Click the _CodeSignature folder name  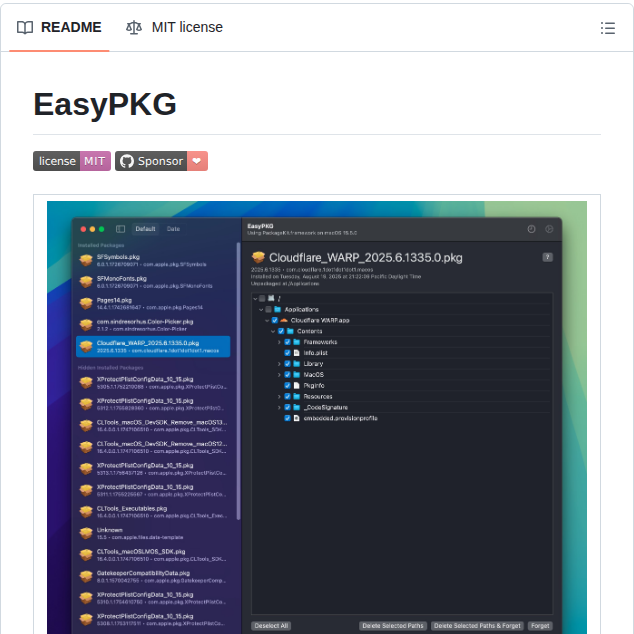pos(325,408)
